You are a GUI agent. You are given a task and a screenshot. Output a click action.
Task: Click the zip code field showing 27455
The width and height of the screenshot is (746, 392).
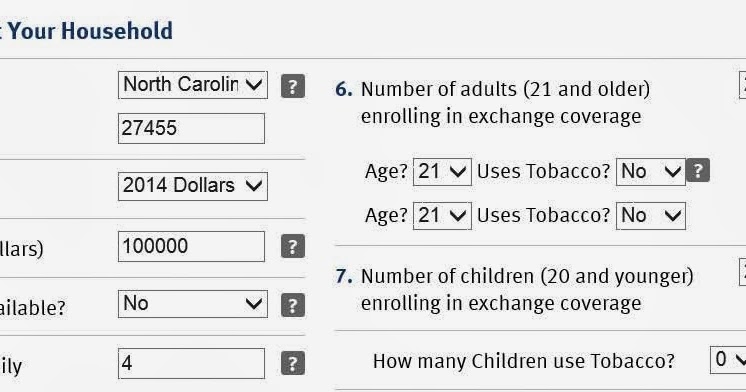point(191,128)
